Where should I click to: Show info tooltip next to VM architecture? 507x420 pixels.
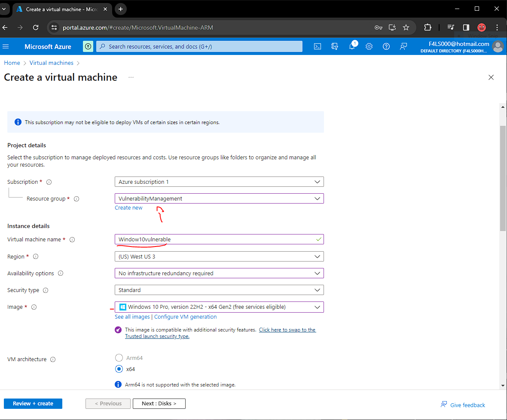pos(53,359)
